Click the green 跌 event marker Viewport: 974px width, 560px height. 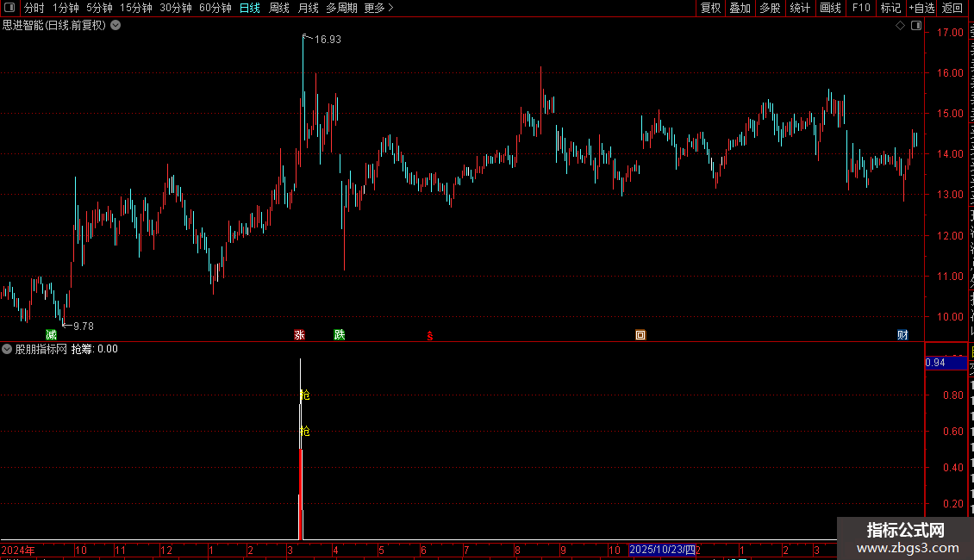click(339, 335)
